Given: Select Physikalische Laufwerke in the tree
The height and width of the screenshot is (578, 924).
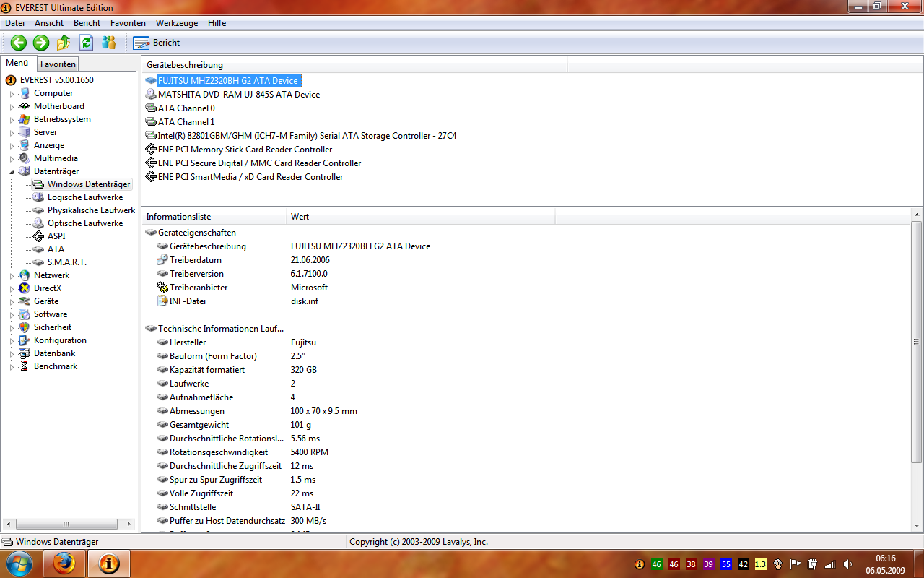Looking at the screenshot, I should (91, 210).
